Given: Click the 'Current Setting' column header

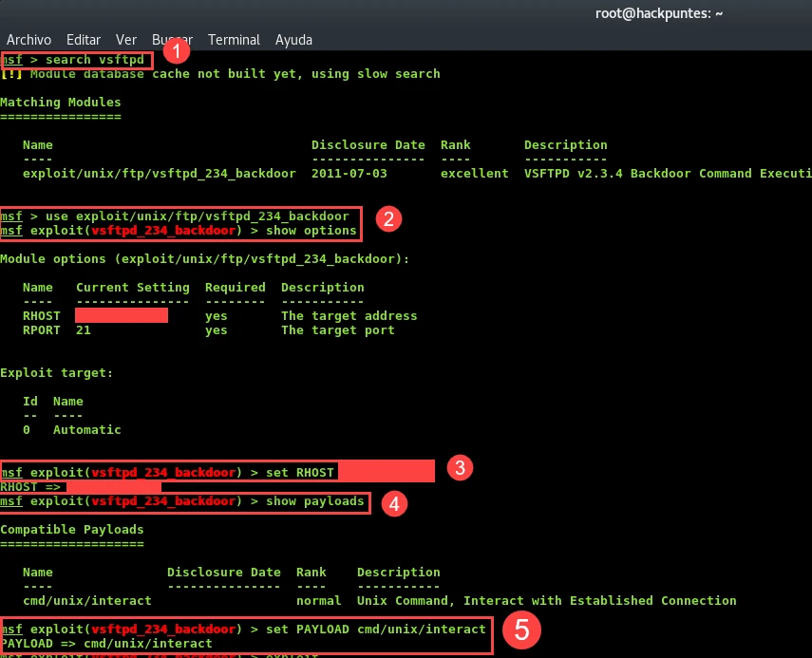Looking at the screenshot, I should tap(133, 288).
